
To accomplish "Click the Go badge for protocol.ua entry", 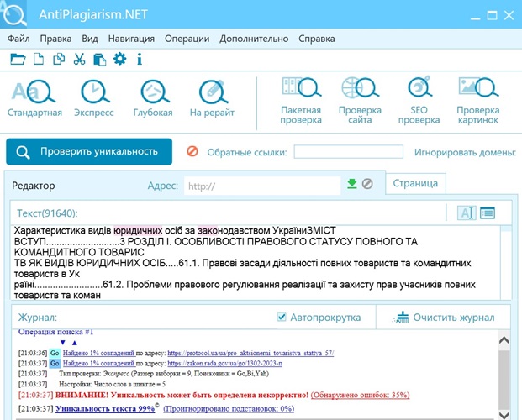I will (55, 353).
